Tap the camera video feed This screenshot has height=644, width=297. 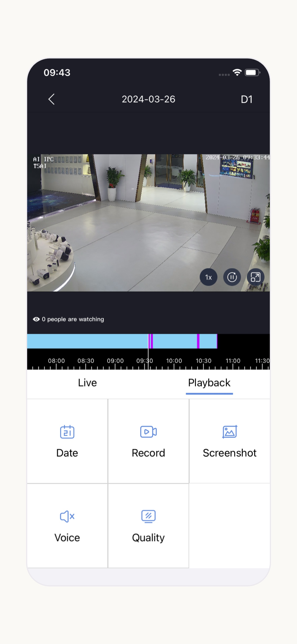(148, 223)
